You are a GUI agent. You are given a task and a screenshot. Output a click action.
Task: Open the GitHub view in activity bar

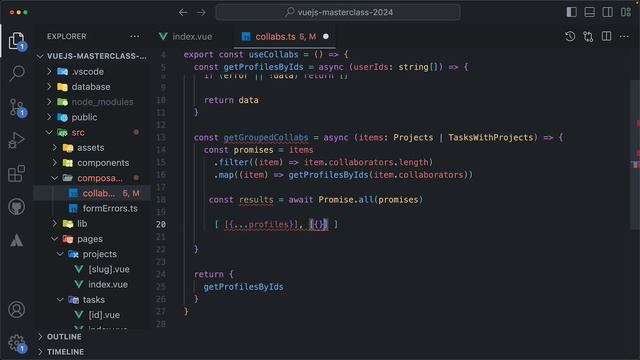(16, 207)
